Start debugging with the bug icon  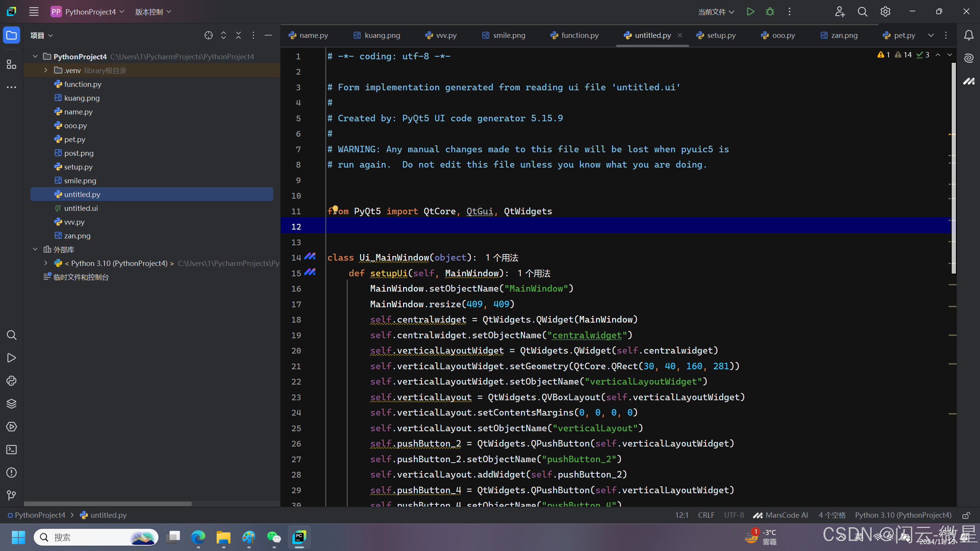click(x=770, y=12)
